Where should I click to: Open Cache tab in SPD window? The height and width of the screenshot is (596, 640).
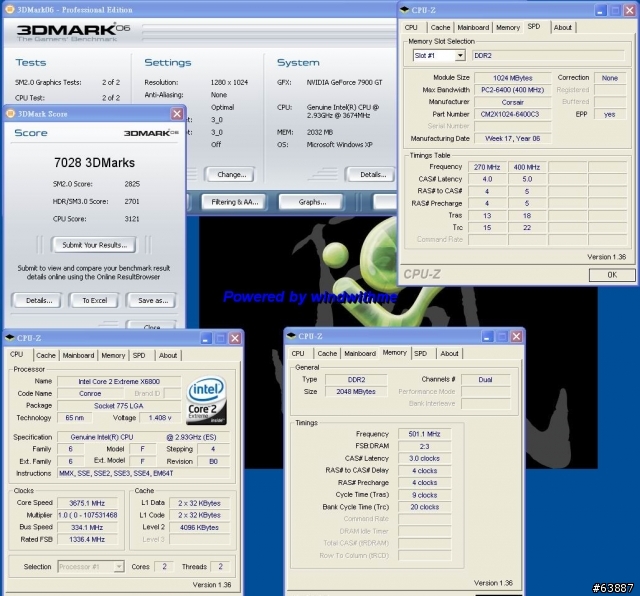click(x=440, y=27)
